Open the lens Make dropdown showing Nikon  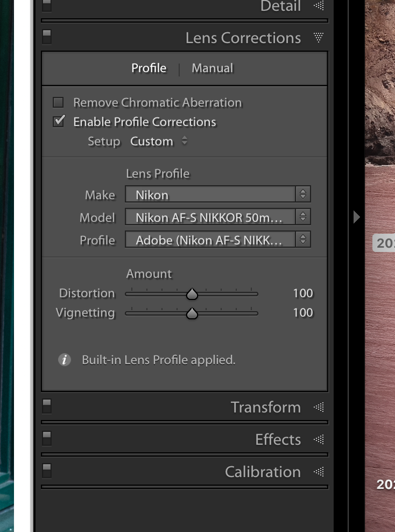(x=217, y=194)
